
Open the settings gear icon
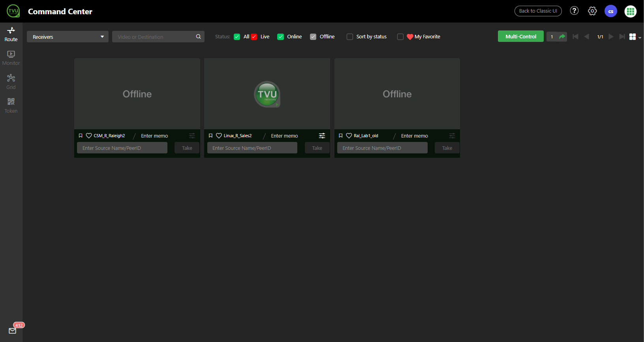(x=592, y=11)
